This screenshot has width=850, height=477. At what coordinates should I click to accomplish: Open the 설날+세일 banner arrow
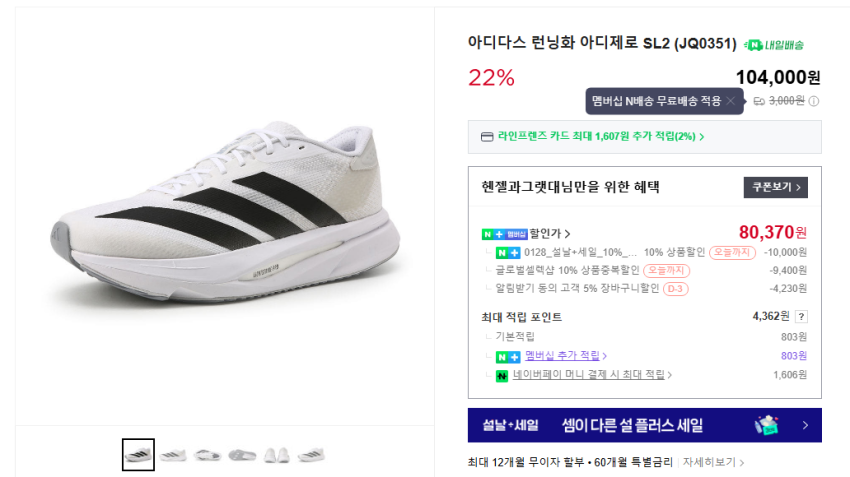click(805, 425)
